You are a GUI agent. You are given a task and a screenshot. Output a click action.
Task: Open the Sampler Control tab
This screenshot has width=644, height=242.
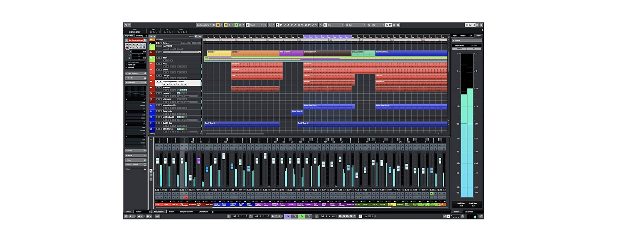pyautogui.click(x=186, y=212)
